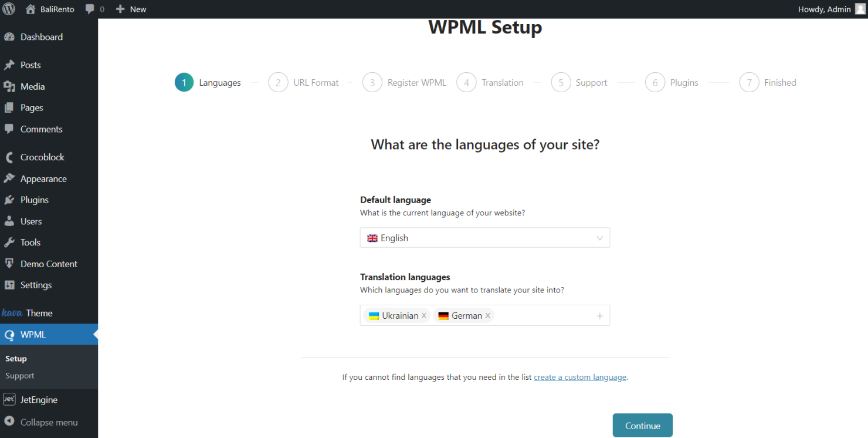This screenshot has width=868, height=438.
Task: Click the Pages icon in sidebar
Action: coord(9,107)
